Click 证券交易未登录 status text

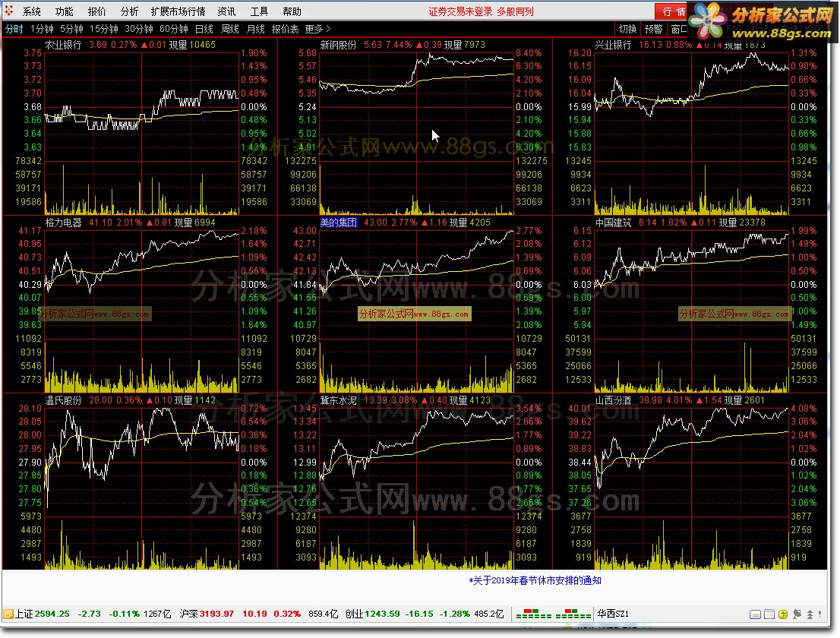pos(460,11)
